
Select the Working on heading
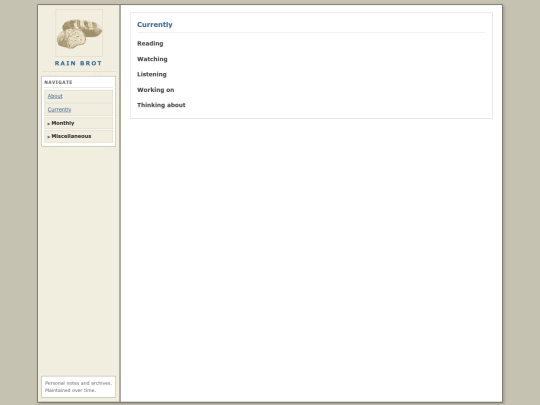(156, 90)
